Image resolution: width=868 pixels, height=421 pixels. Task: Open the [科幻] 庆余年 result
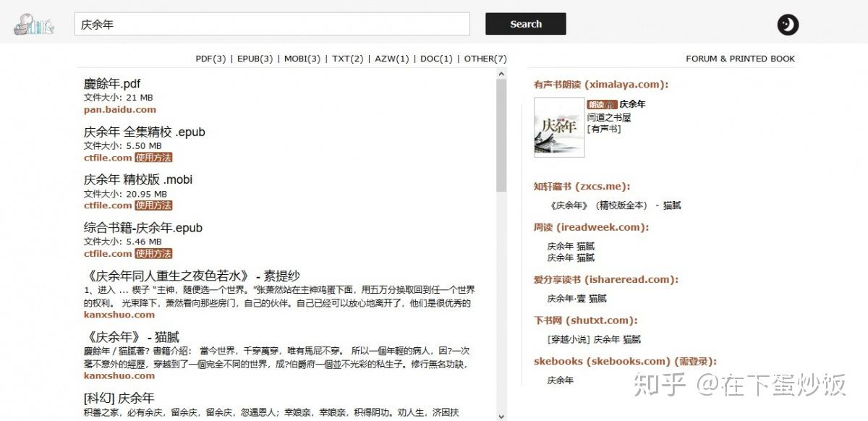[x=119, y=398]
